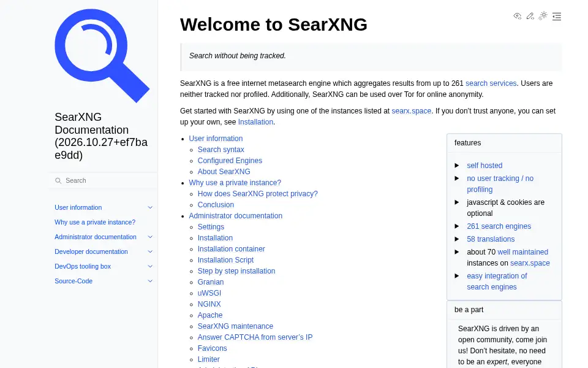Open 'Administrator documentation' link in contents list
Image resolution: width=588 pixels, height=368 pixels.
pos(235,216)
